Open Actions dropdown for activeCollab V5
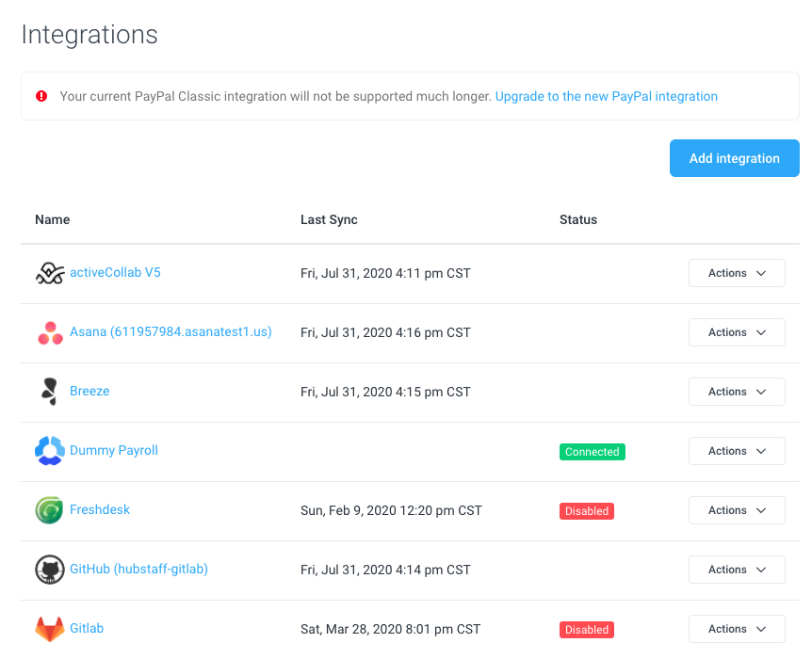 [737, 273]
